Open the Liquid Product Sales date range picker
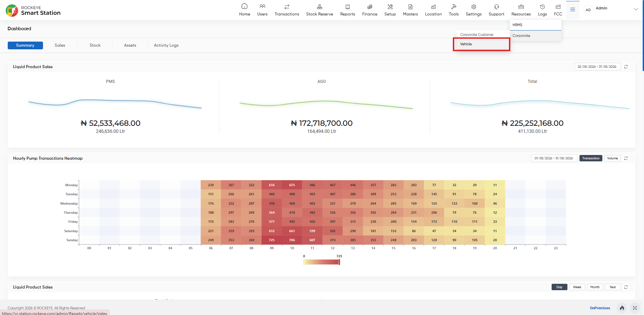The width and height of the screenshot is (644, 315). [x=598, y=67]
